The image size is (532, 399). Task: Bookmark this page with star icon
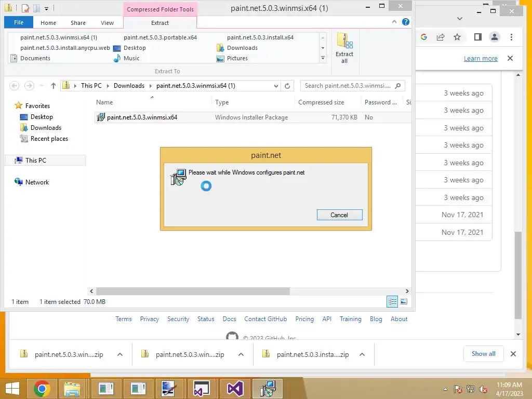457,37
